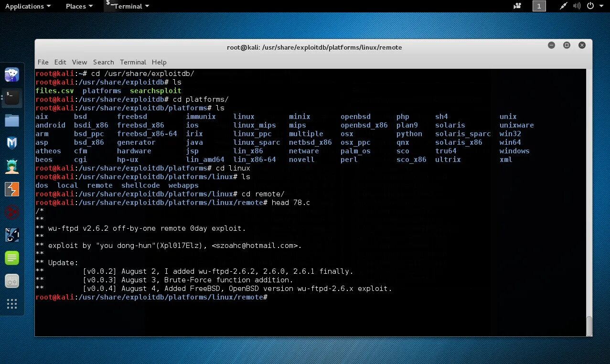
Task: Click the terminal window title bar text
Action: (x=314, y=47)
